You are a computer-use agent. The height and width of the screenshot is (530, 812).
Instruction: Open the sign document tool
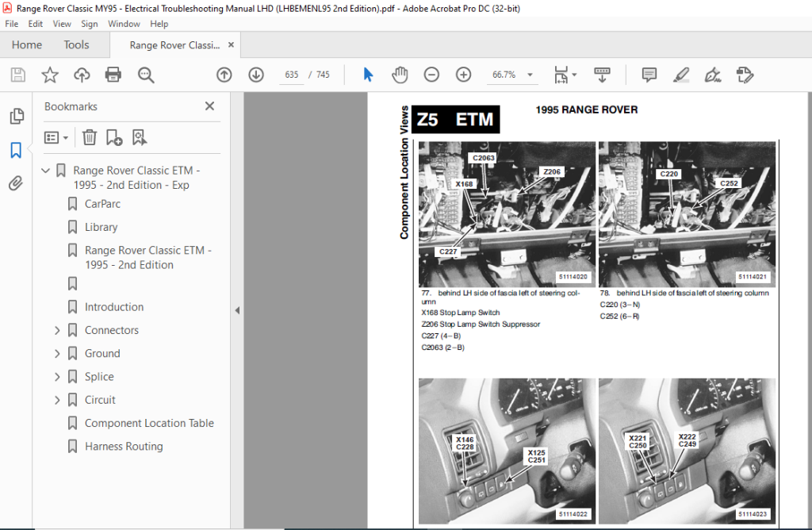click(x=713, y=75)
